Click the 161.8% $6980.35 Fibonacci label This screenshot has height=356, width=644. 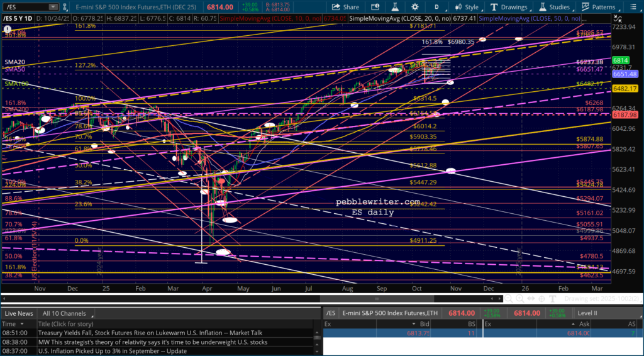pos(448,42)
